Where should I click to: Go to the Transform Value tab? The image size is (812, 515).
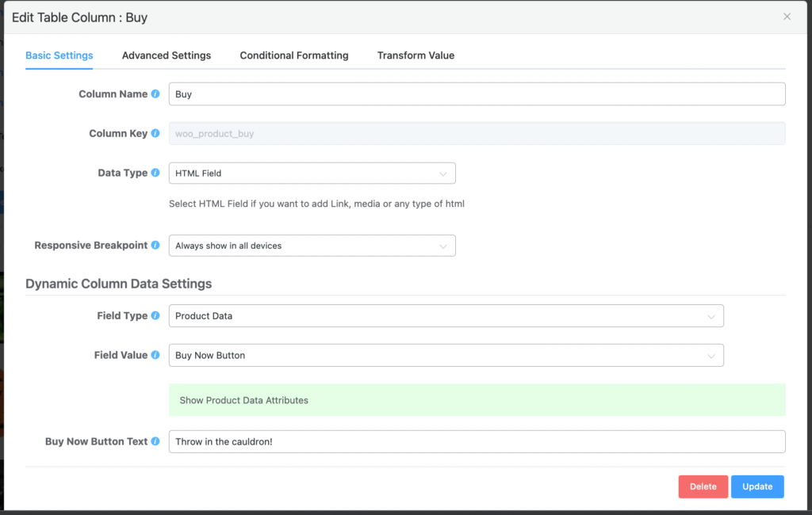point(416,55)
